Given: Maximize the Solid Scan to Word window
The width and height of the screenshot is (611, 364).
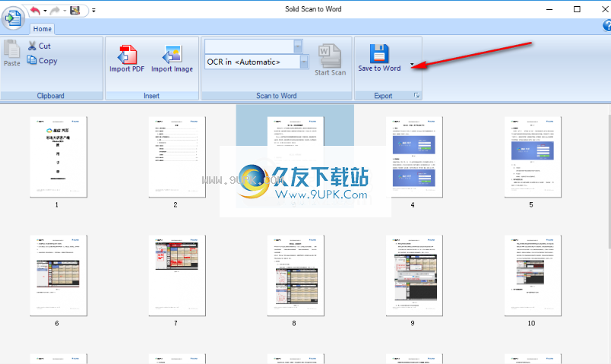Looking at the screenshot, I should 577,9.
